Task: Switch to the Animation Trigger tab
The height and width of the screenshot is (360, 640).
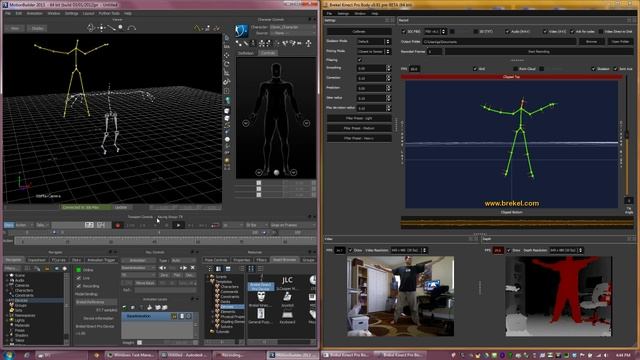Action: [101, 260]
